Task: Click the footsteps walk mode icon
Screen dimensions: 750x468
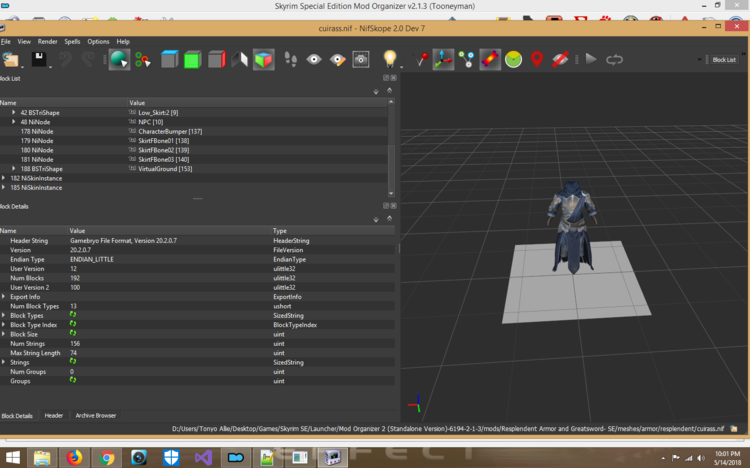Action: (x=290, y=60)
